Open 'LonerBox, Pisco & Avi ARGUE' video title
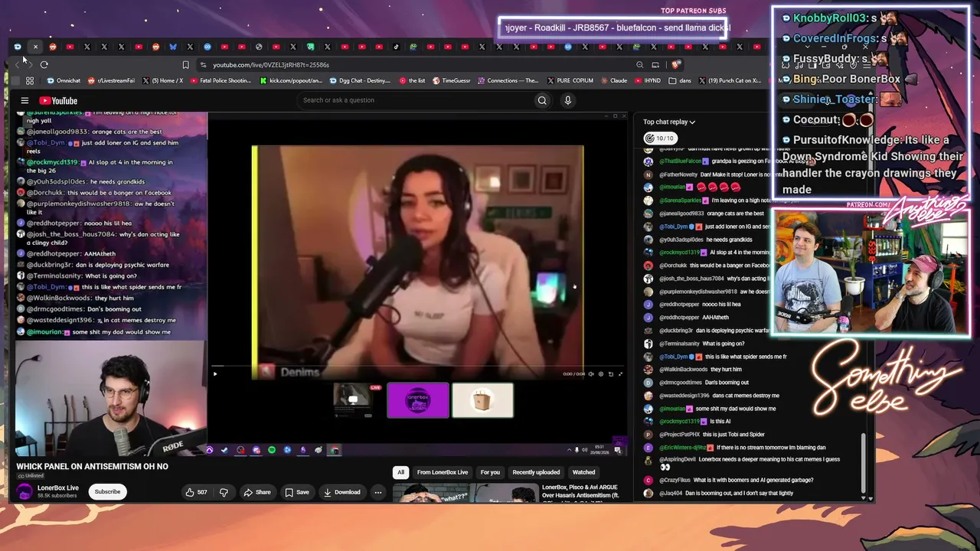This screenshot has height=551, width=980. pos(580,491)
